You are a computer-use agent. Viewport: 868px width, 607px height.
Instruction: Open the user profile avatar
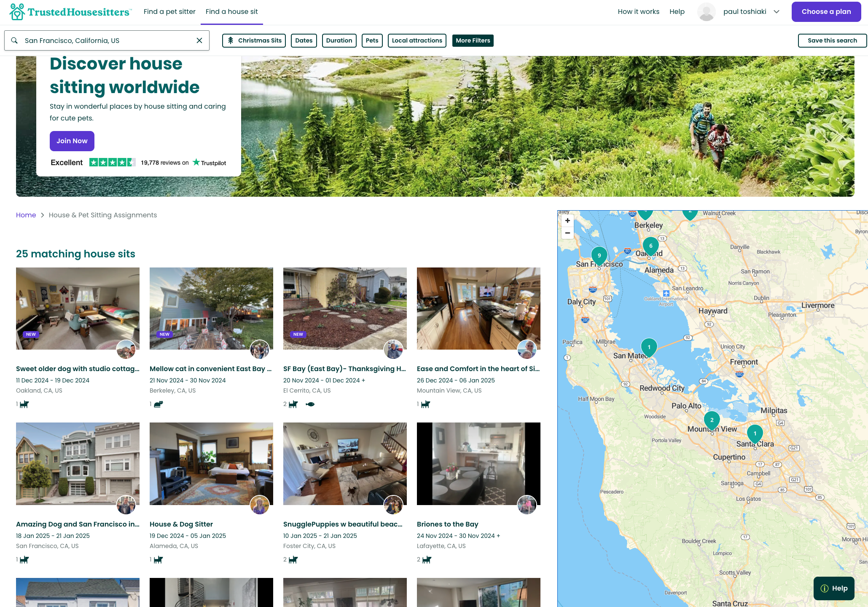pyautogui.click(x=706, y=12)
